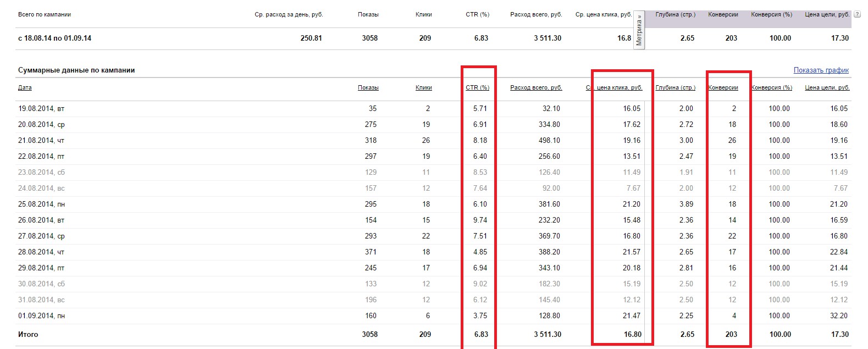The width and height of the screenshot is (868, 349).
Task: Open the Показать график link
Action: (821, 70)
